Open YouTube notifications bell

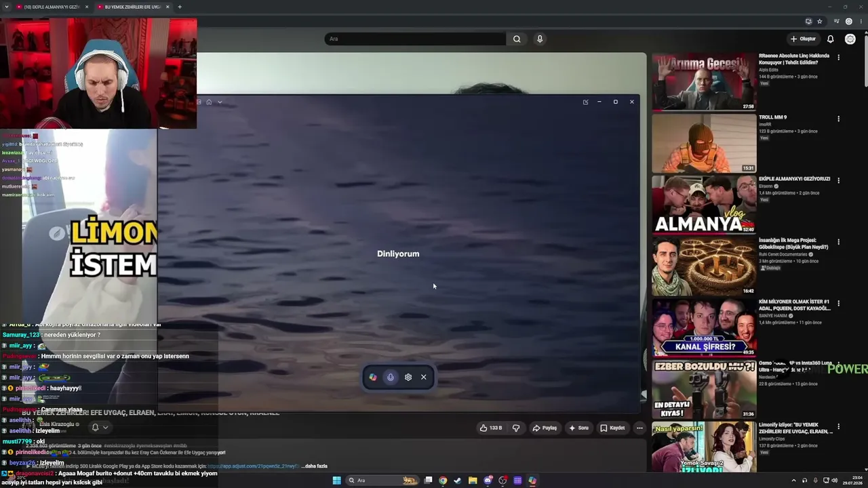click(x=830, y=39)
